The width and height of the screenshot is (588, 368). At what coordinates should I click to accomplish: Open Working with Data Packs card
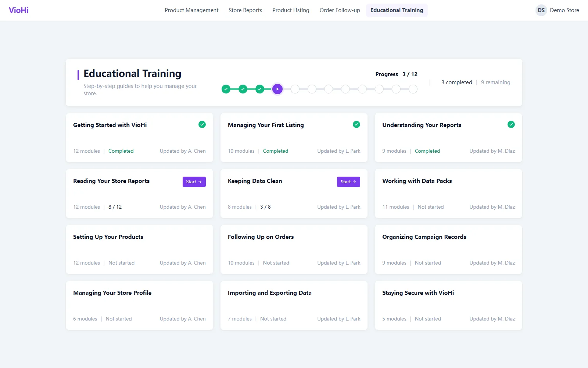[x=448, y=194]
